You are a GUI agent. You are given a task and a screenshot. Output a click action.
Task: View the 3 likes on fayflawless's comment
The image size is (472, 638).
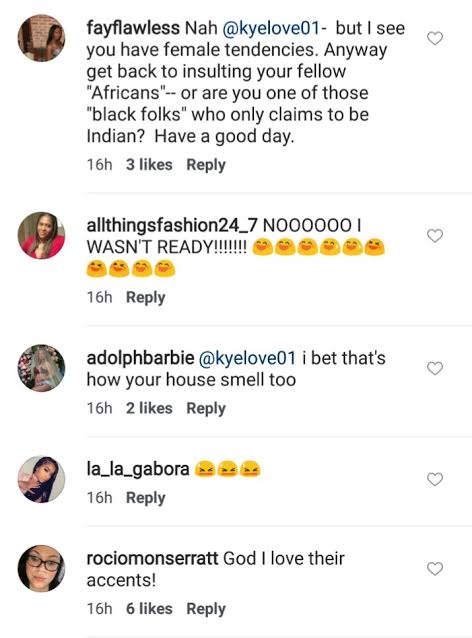click(x=149, y=165)
